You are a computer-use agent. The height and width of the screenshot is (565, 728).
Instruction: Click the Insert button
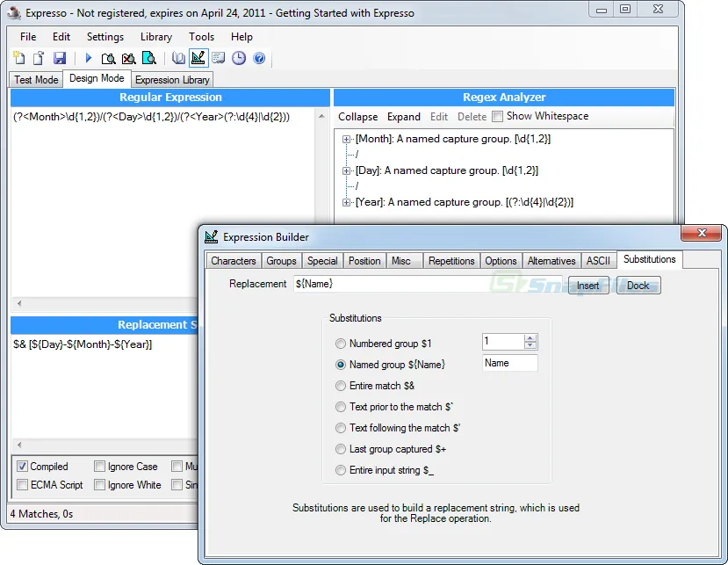click(587, 286)
